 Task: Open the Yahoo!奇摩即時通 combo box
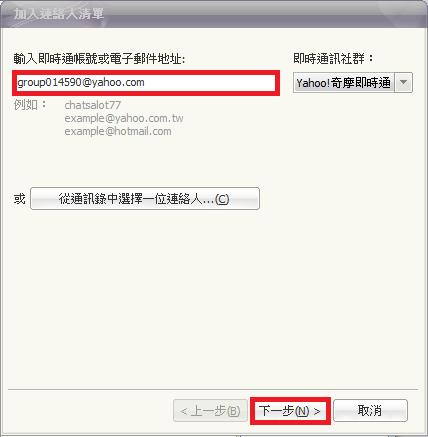(x=353, y=82)
